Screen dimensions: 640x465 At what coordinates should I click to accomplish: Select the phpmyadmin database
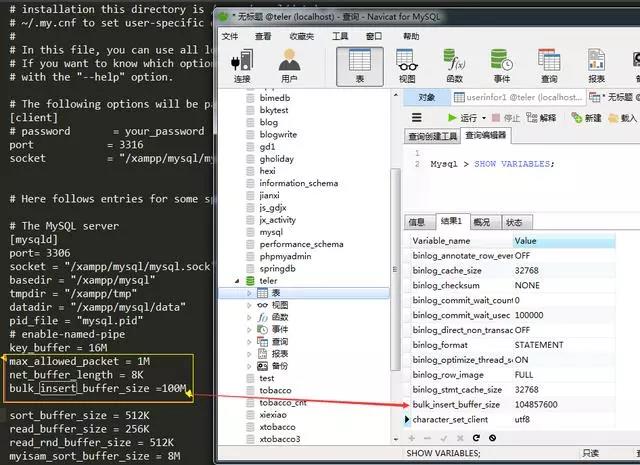(x=285, y=256)
